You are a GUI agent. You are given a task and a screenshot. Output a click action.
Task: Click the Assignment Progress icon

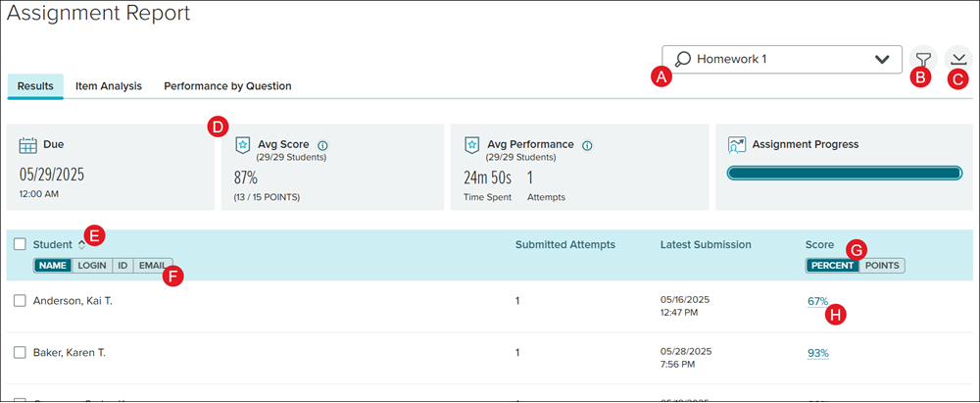(737, 145)
